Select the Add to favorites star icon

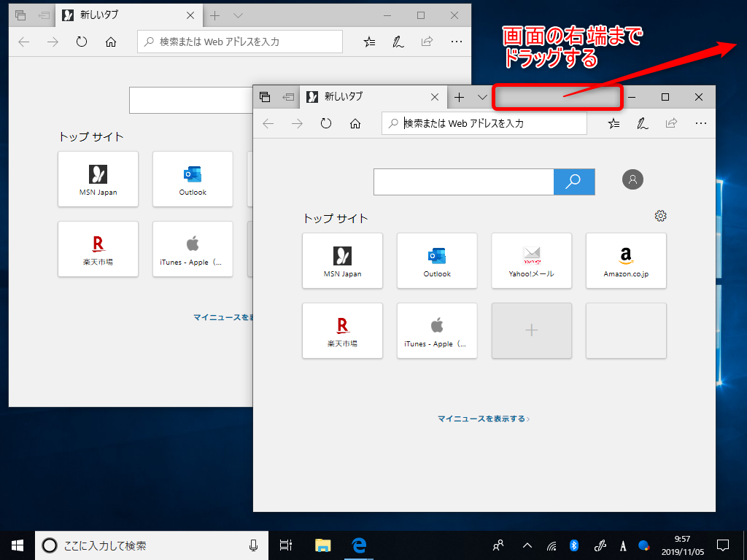tap(613, 123)
